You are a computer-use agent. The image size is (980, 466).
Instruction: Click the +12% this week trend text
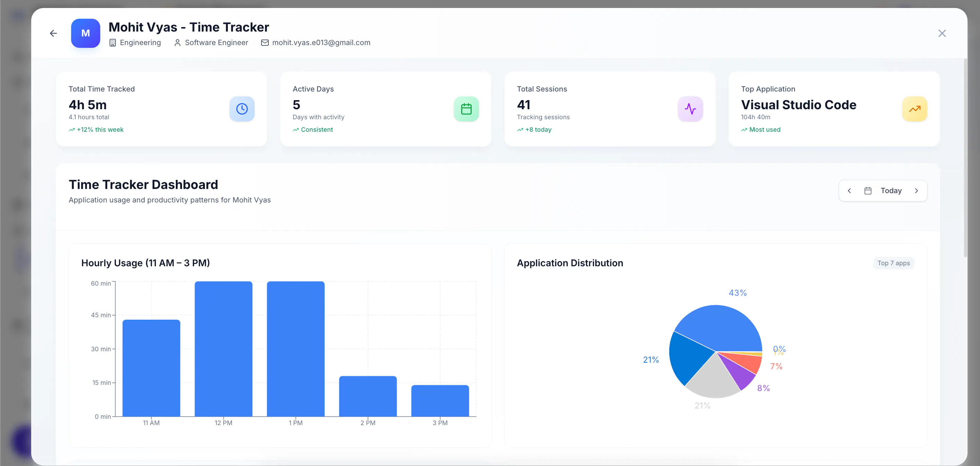pyautogui.click(x=100, y=129)
